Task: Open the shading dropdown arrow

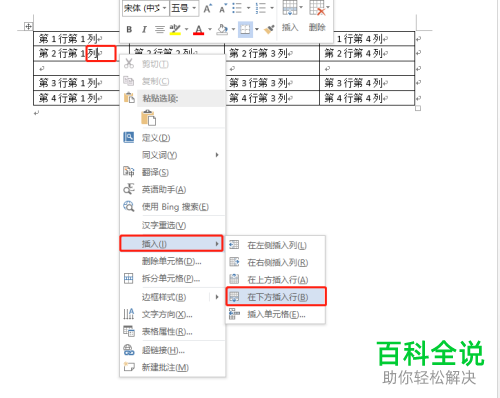Action: (x=233, y=29)
